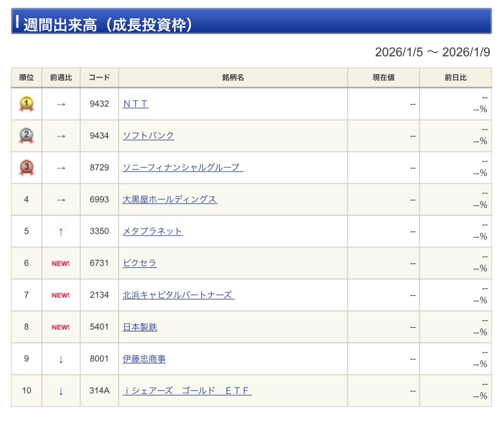504x421 pixels.
Task: Click stock code 9434
Action: tap(99, 136)
